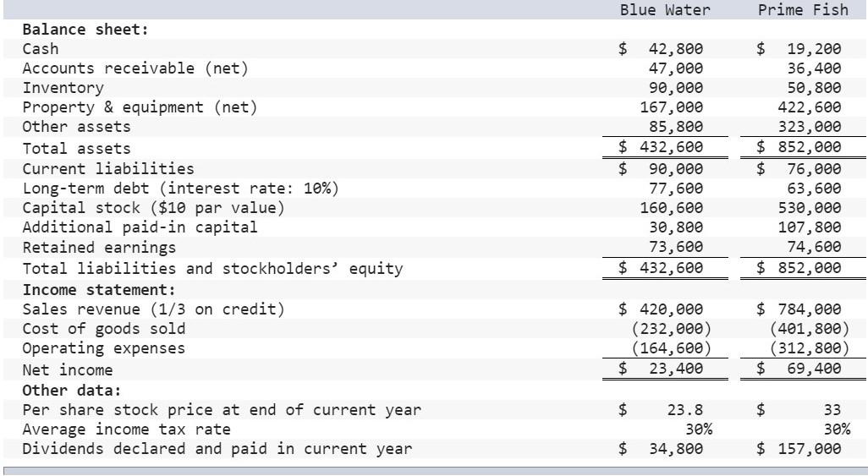
Task: Click Long-term debt (interest rate: 10%) label
Action: click(x=180, y=189)
